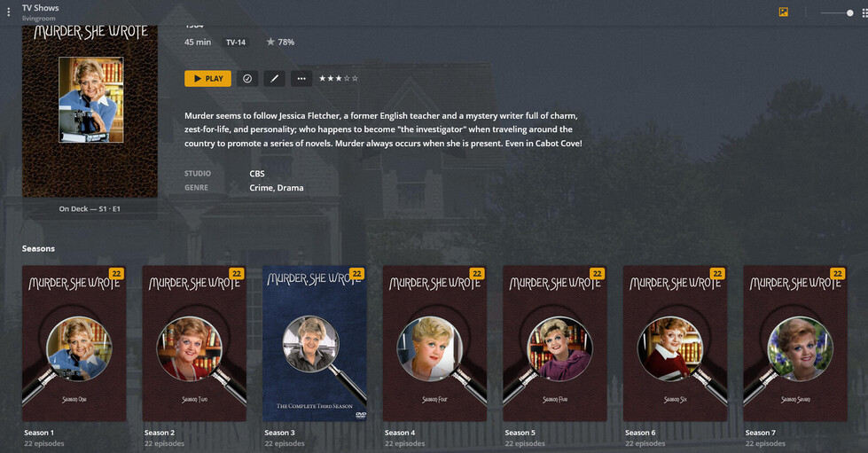Screen dimensions: 868x453
Task: Click the Season 6 title link
Action: [640, 433]
